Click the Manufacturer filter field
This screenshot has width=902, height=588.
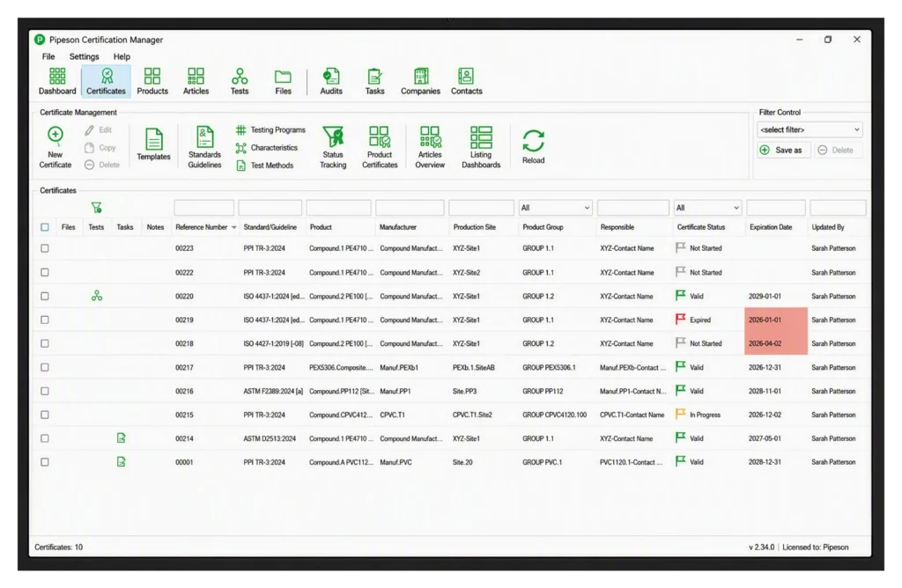point(410,208)
